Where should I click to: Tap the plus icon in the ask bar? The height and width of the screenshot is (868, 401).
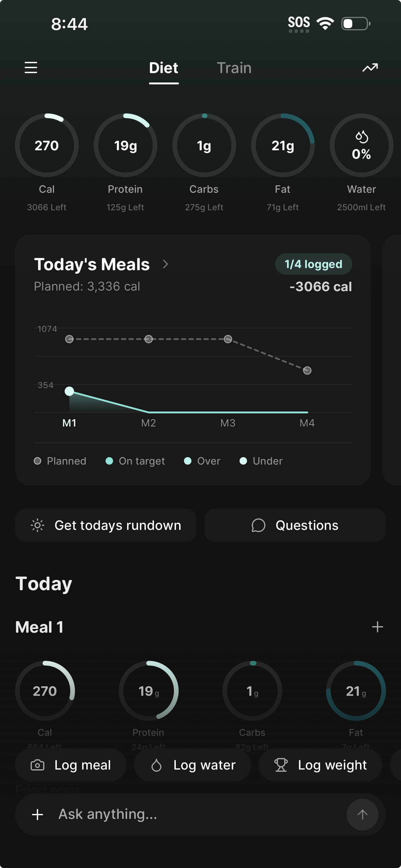point(37,815)
